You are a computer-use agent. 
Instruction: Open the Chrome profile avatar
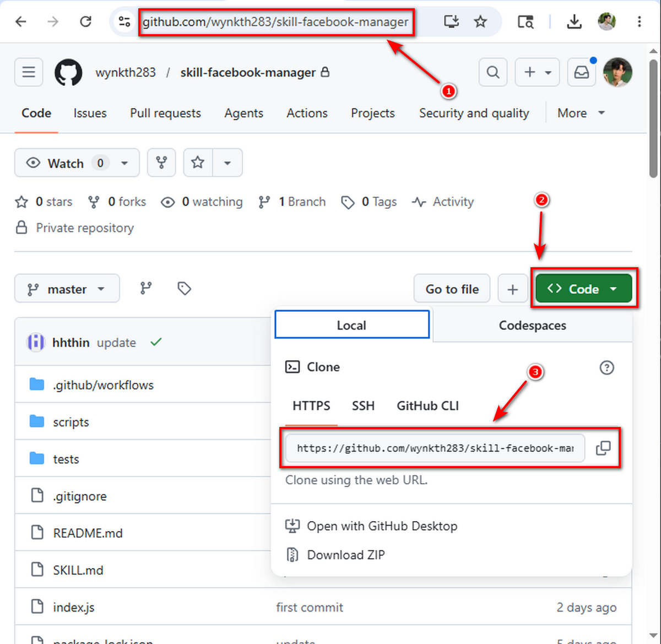pyautogui.click(x=606, y=21)
